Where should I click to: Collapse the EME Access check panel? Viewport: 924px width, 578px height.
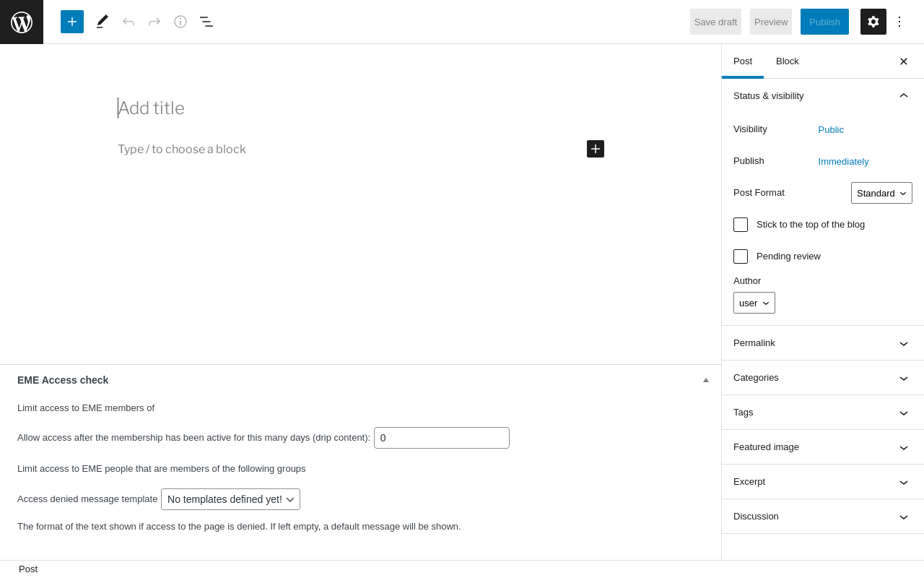706,380
